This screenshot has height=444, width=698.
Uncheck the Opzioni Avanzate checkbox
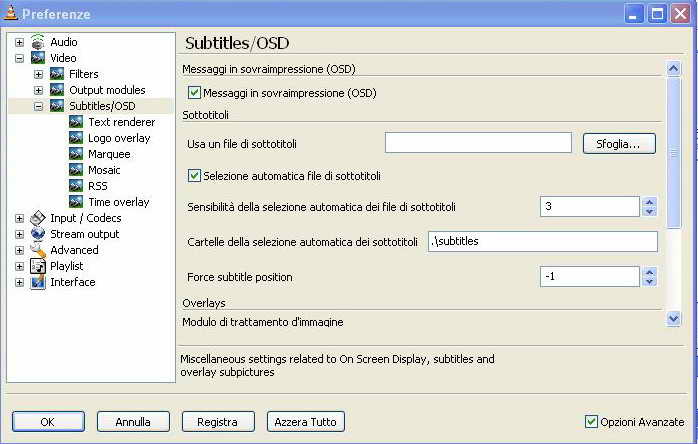(591, 422)
